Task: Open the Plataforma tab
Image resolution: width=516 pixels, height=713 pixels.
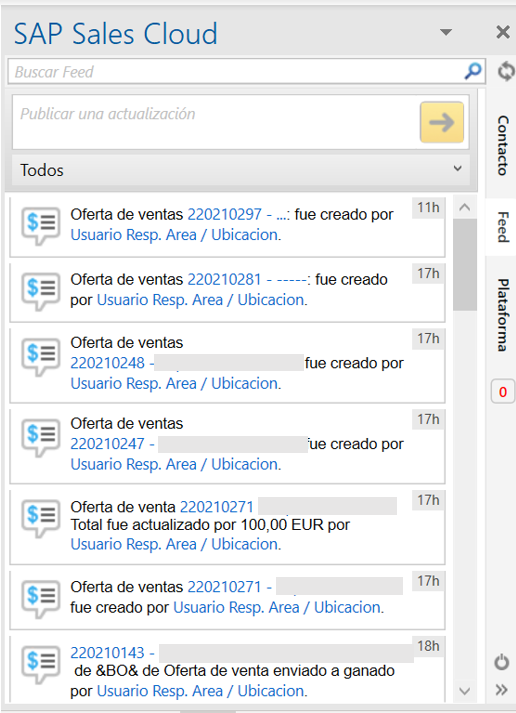Action: (x=502, y=315)
